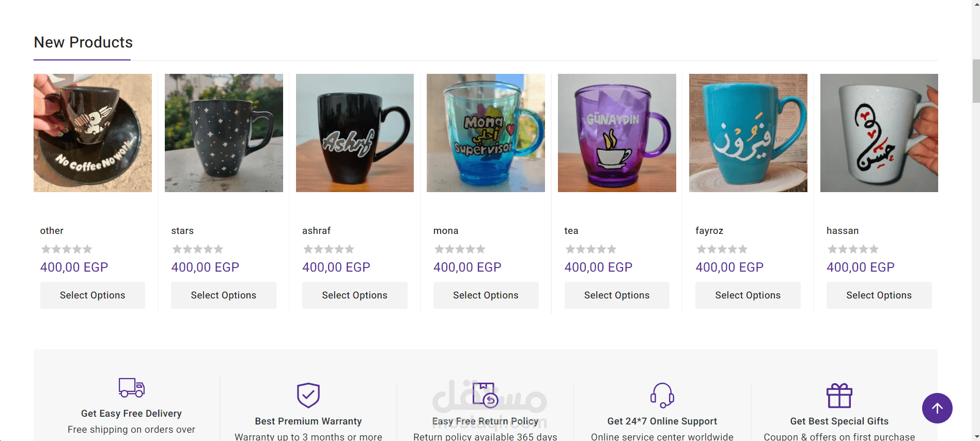980x441 pixels.
Task: Click the free delivery truck icon
Action: pos(131,387)
